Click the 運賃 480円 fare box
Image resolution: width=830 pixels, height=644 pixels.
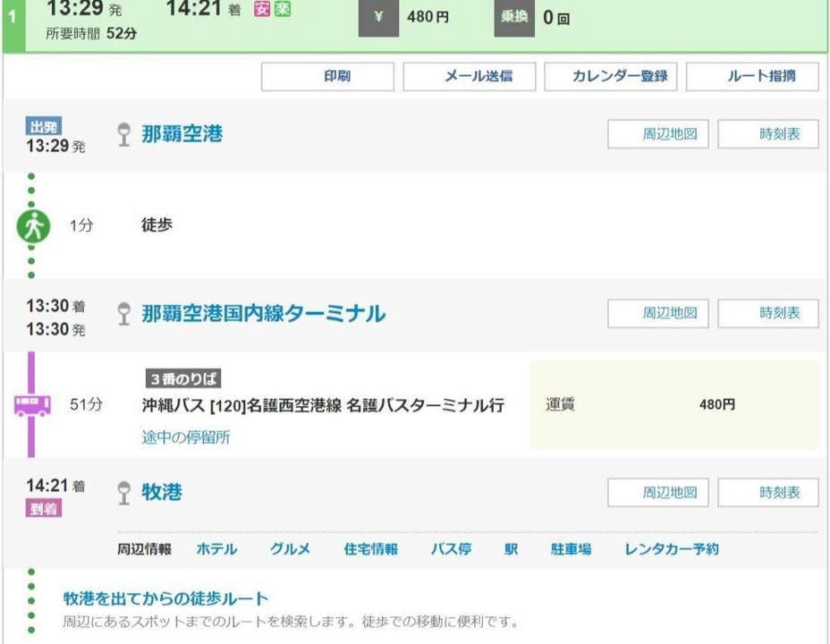point(673,405)
